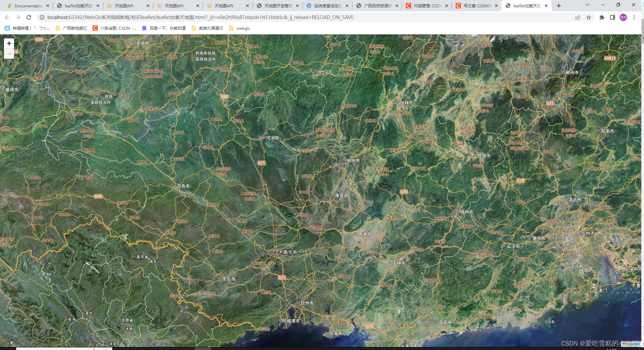
Task: Open a new browser tab
Action: click(x=559, y=6)
